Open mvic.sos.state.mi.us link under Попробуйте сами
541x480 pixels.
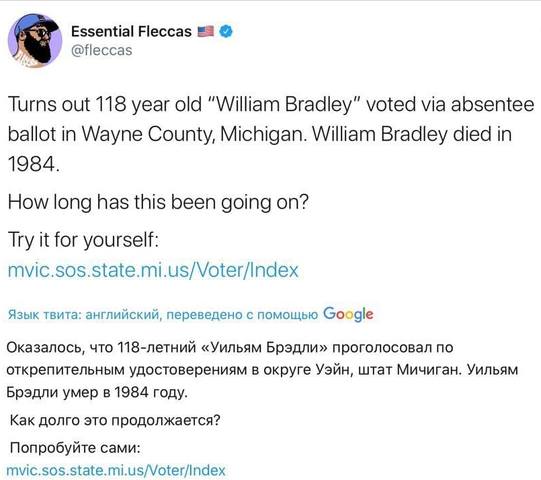(x=116, y=470)
